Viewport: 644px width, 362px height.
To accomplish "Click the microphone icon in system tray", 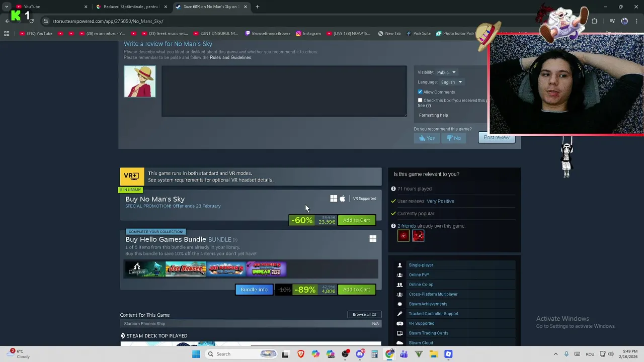I will [x=567, y=354].
